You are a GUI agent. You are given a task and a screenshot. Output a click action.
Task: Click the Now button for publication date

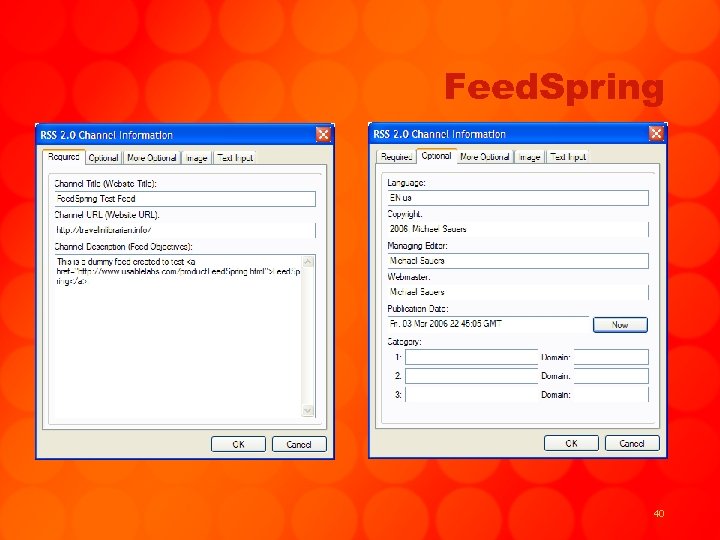tap(620, 325)
